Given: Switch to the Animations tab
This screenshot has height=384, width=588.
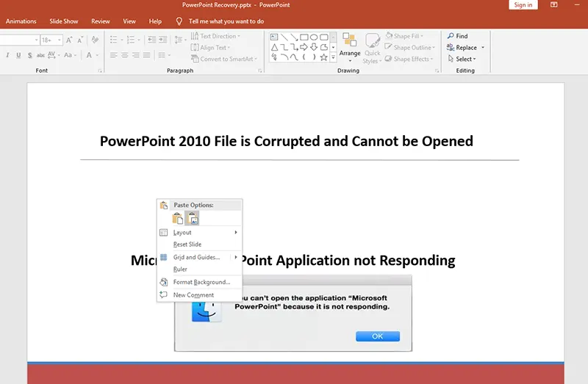Looking at the screenshot, I should (21, 21).
